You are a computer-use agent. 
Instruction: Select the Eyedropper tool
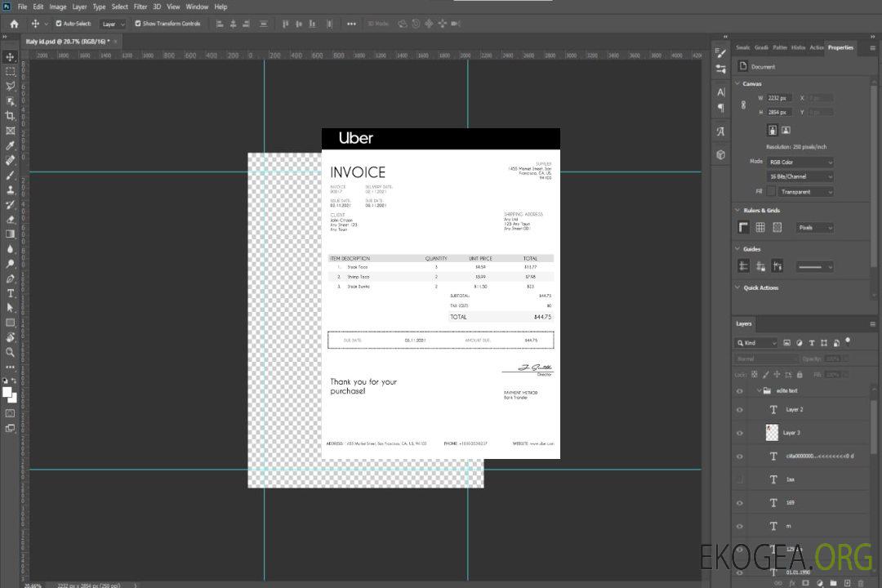pyautogui.click(x=11, y=145)
